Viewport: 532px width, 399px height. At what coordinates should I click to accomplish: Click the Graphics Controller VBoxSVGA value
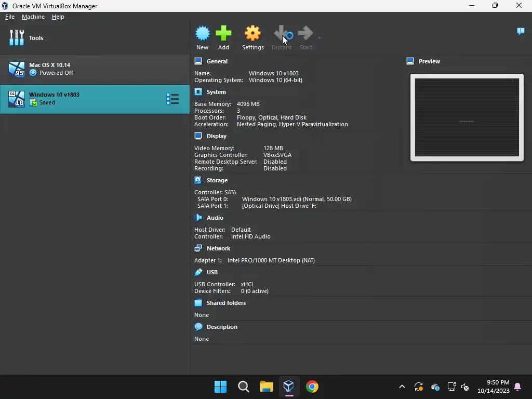pos(277,155)
